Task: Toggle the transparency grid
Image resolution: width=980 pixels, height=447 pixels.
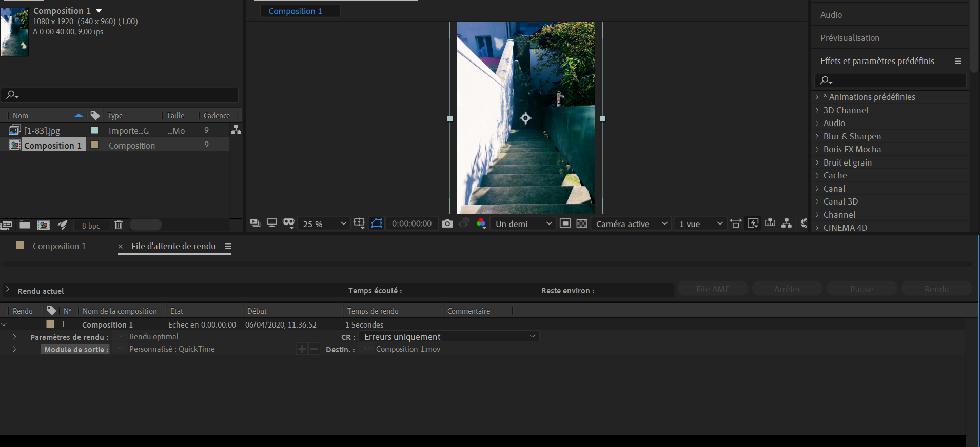Action: pos(582,223)
